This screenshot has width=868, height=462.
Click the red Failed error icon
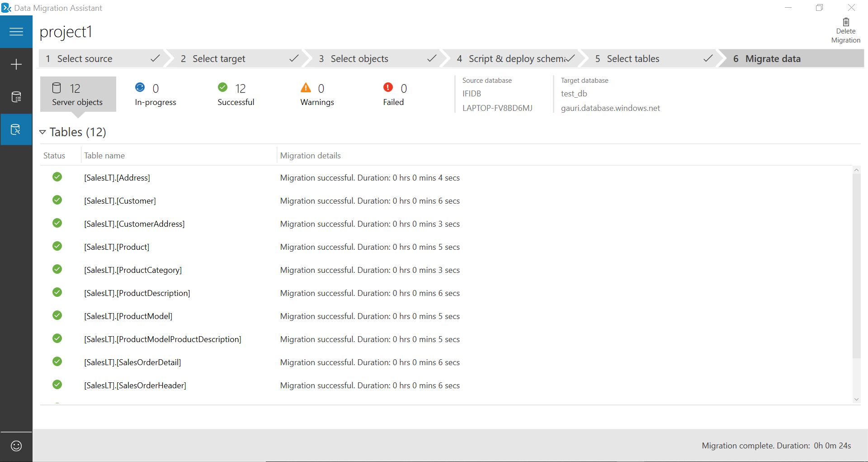tap(388, 87)
